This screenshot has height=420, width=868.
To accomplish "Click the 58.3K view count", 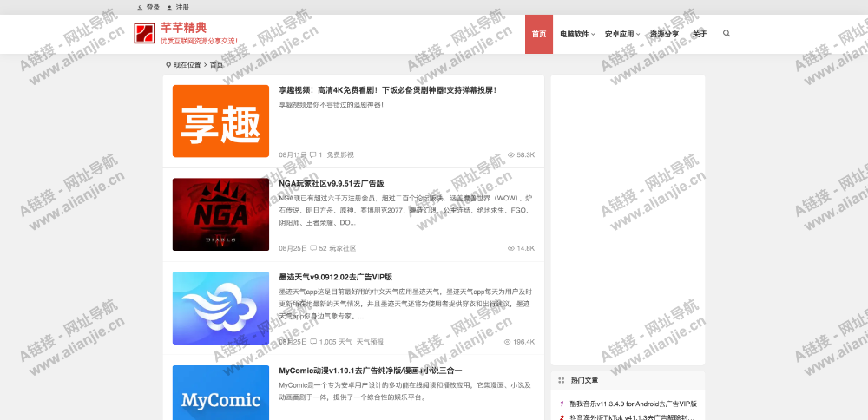I will pos(525,155).
